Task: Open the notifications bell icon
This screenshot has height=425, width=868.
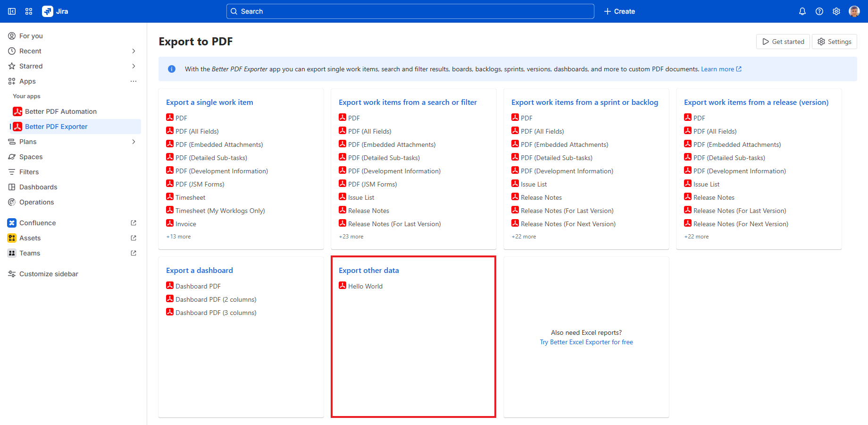Action: pyautogui.click(x=802, y=11)
